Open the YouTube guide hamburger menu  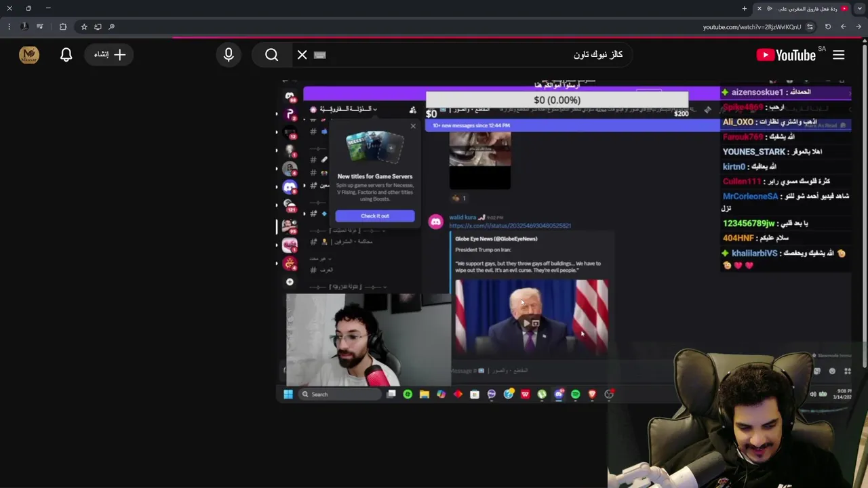[x=839, y=55]
